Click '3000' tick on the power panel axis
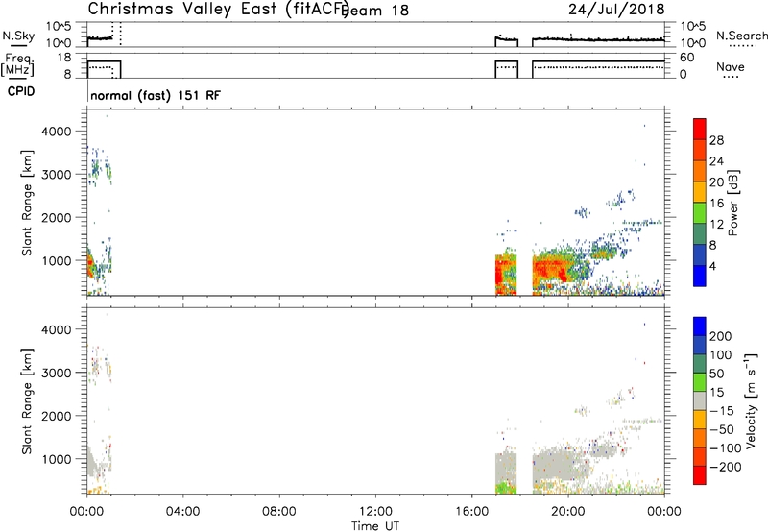The image size is (768, 532). 57,175
